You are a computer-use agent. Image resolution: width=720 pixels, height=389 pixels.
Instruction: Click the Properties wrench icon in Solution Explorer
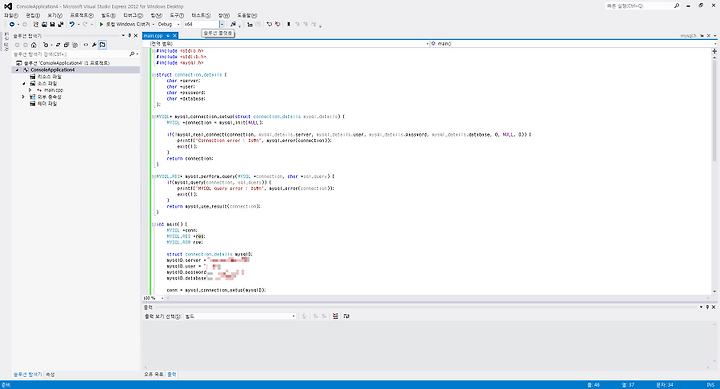pyautogui.click(x=94, y=45)
